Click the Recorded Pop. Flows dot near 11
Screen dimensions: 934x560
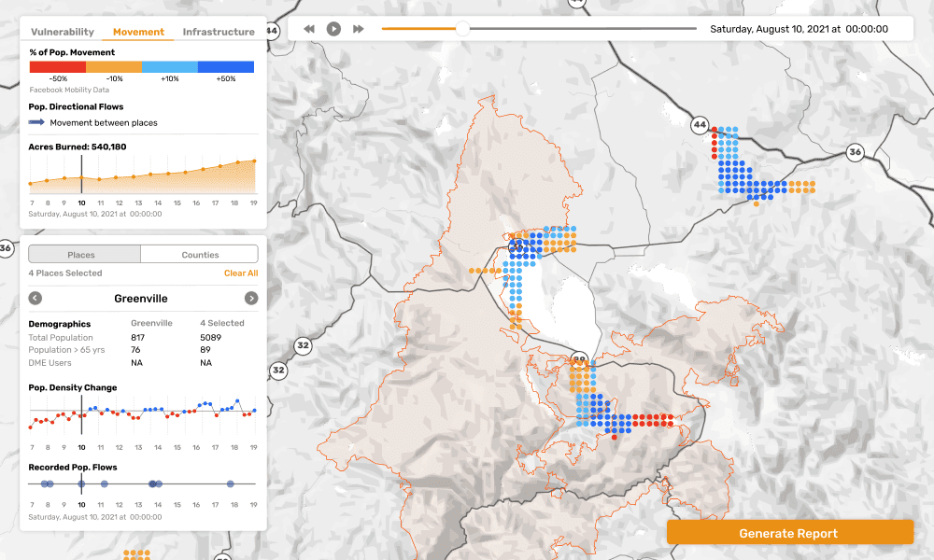tap(105, 483)
